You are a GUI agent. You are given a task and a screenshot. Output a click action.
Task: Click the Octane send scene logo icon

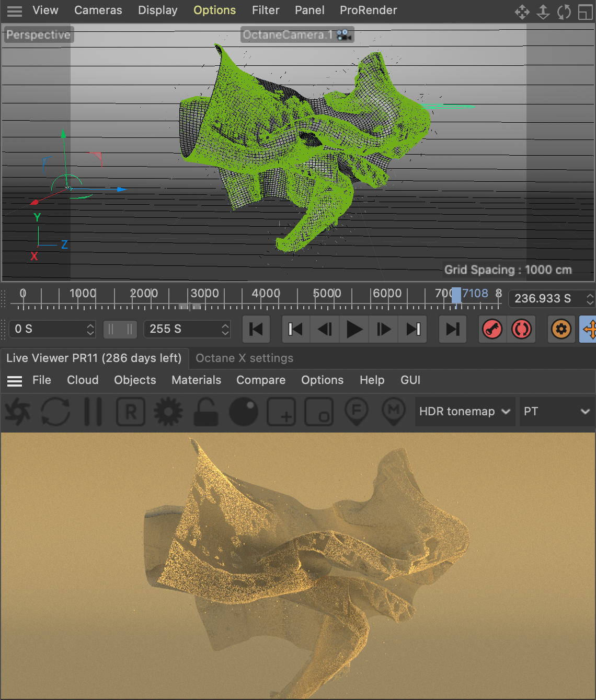[18, 412]
